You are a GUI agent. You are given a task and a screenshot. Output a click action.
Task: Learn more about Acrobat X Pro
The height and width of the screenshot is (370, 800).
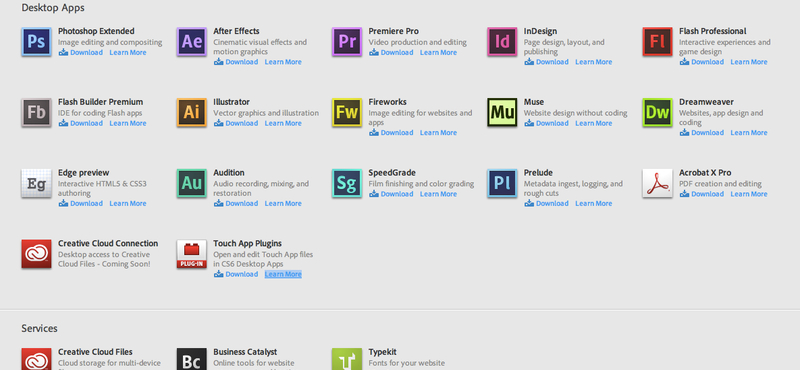click(749, 194)
